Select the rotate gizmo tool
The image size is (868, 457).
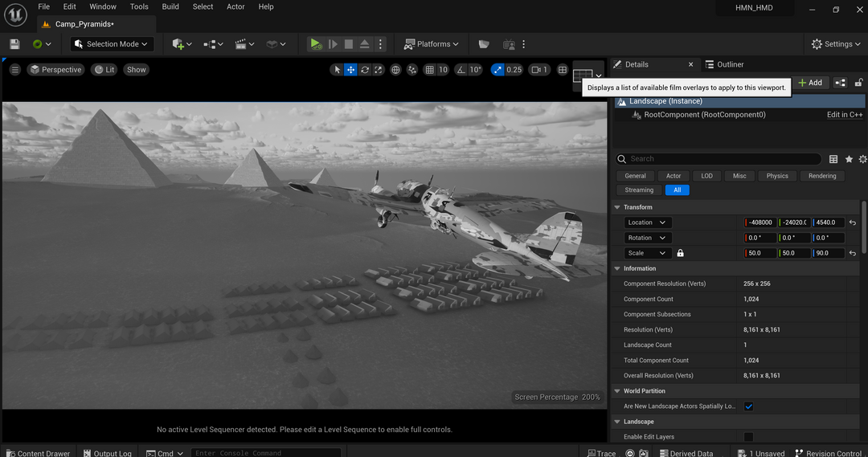pos(365,70)
